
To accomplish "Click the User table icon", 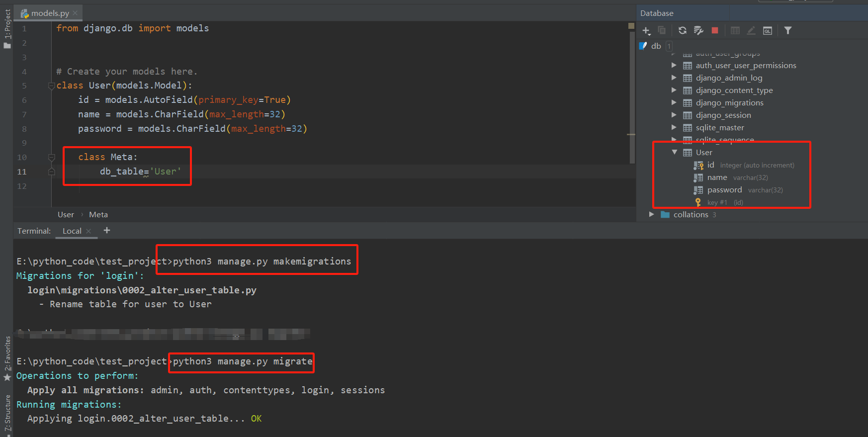I will [x=688, y=153].
